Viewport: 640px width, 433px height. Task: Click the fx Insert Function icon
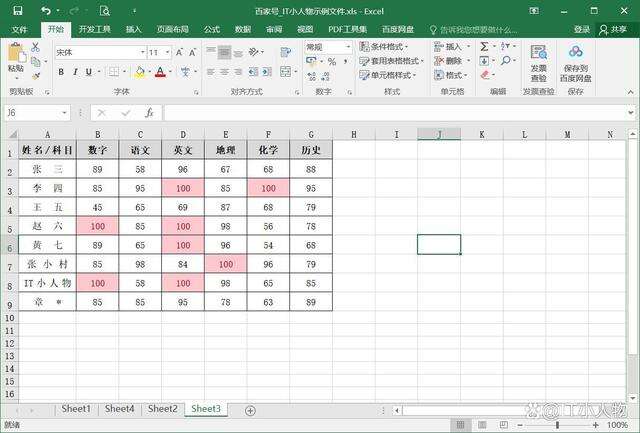[149, 113]
